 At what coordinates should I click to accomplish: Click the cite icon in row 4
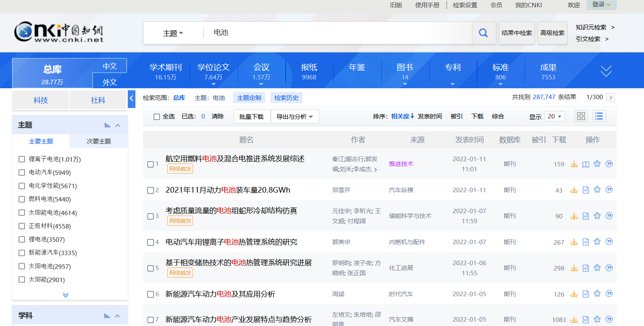(609, 241)
